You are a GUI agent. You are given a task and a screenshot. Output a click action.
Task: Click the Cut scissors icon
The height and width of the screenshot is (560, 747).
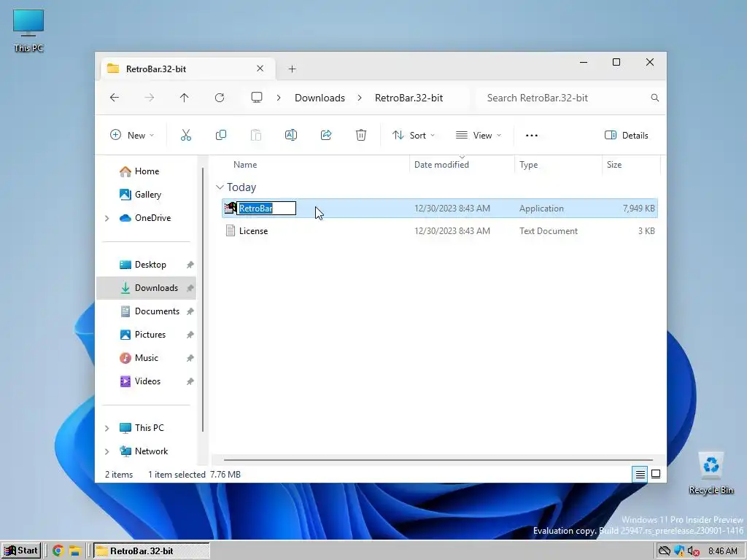(186, 135)
